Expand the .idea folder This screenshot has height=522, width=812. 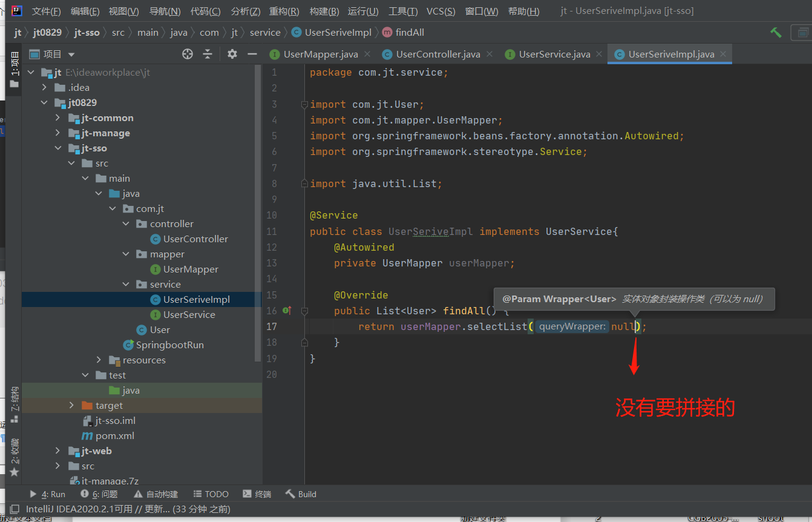pyautogui.click(x=44, y=88)
